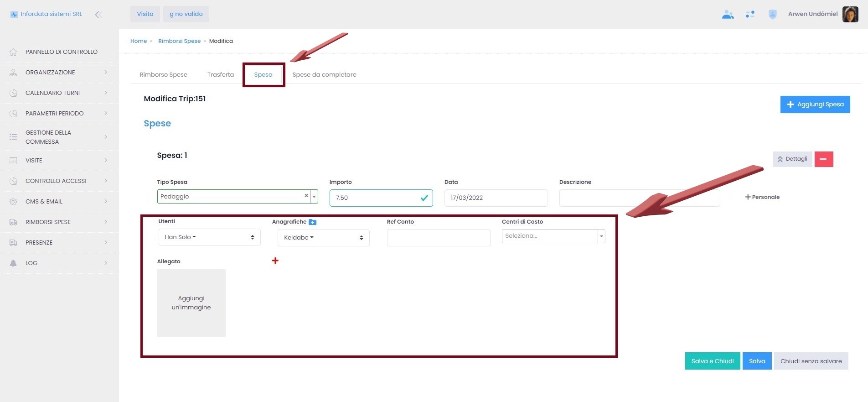Viewport: 868px width, 402px height.
Task: Click the Ref Conto input field
Action: coord(438,238)
